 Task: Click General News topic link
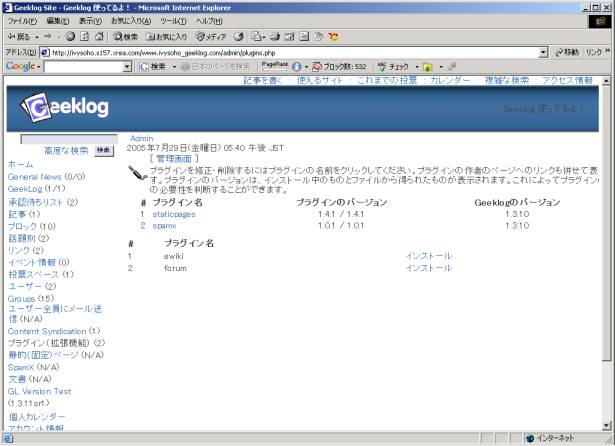(x=35, y=177)
